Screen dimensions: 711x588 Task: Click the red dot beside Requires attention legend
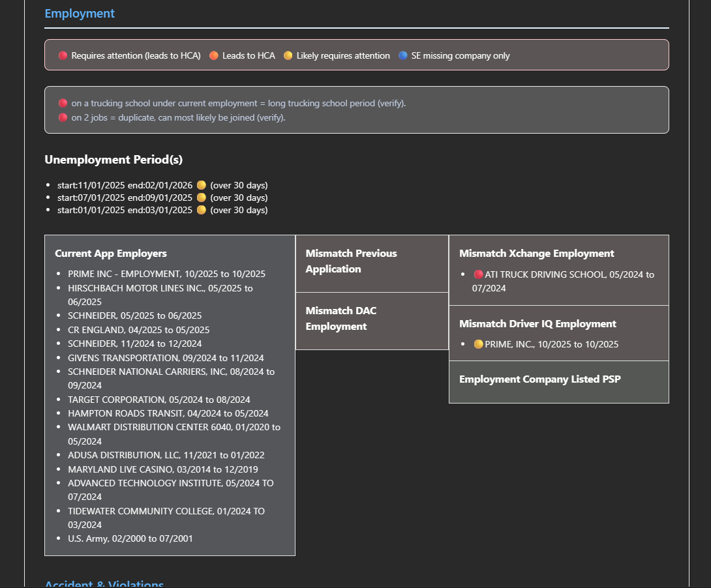coord(63,56)
